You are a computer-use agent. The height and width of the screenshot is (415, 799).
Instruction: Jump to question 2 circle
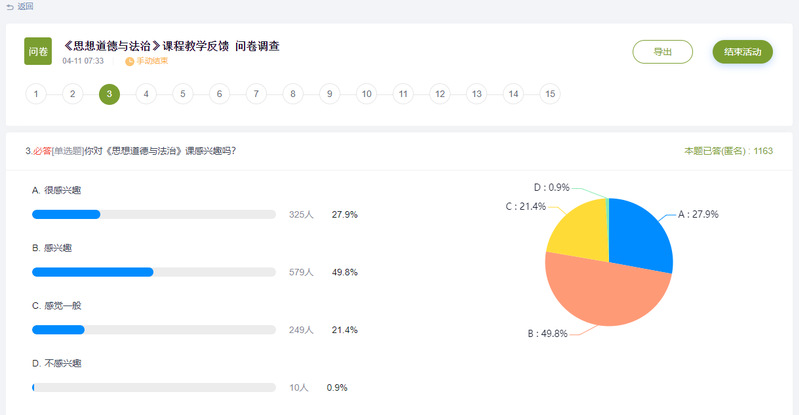(72, 94)
